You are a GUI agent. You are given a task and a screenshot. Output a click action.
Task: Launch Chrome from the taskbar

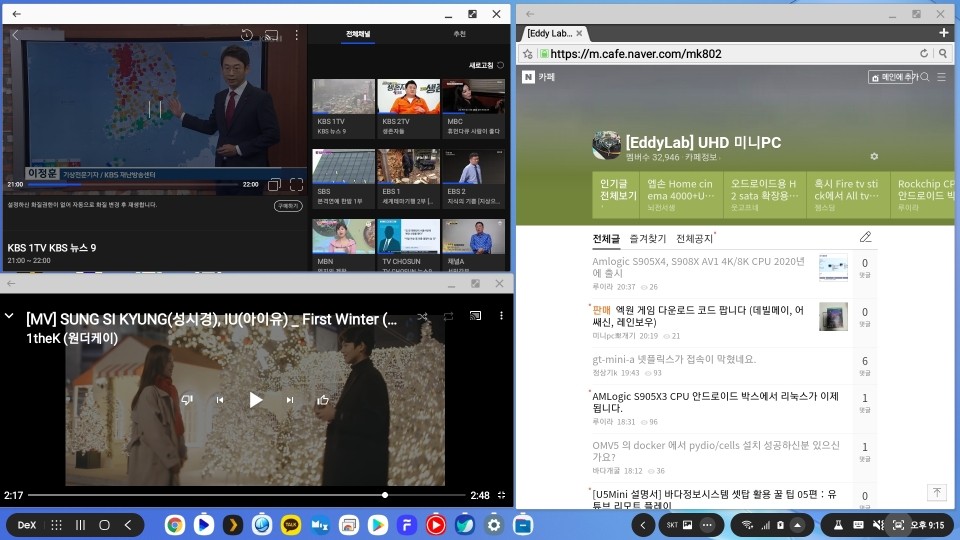click(x=174, y=525)
